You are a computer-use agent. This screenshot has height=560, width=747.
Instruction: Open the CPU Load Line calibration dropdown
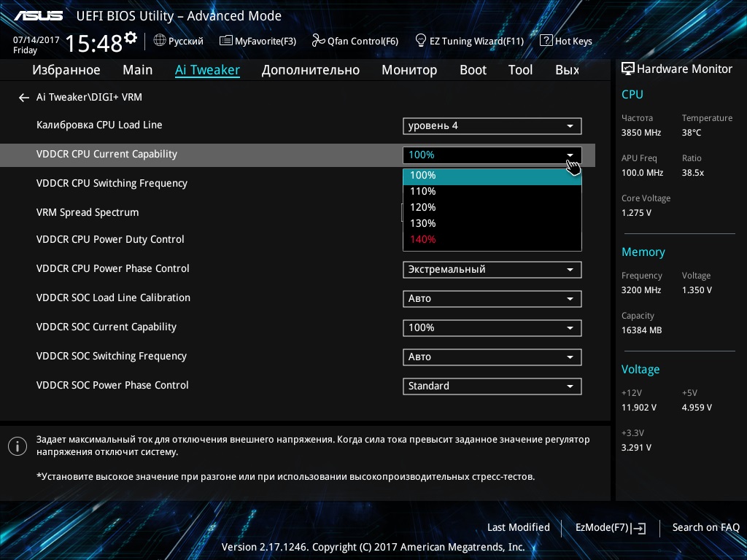tap(492, 125)
